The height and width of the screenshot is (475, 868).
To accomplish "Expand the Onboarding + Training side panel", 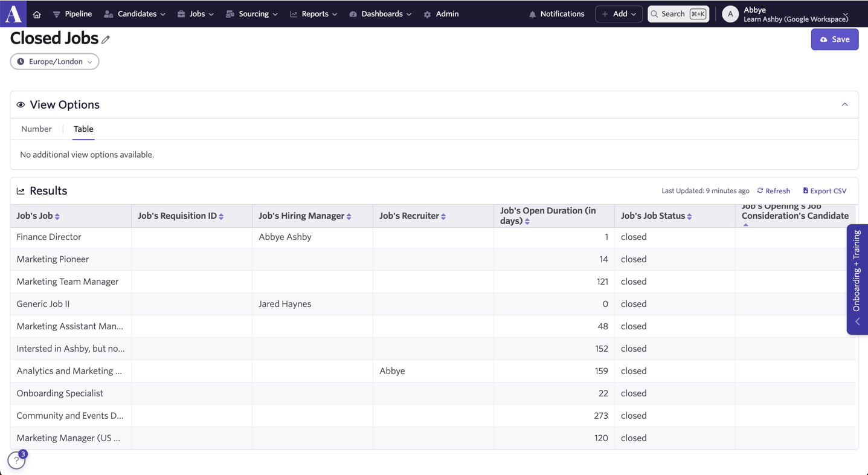I will tap(857, 279).
